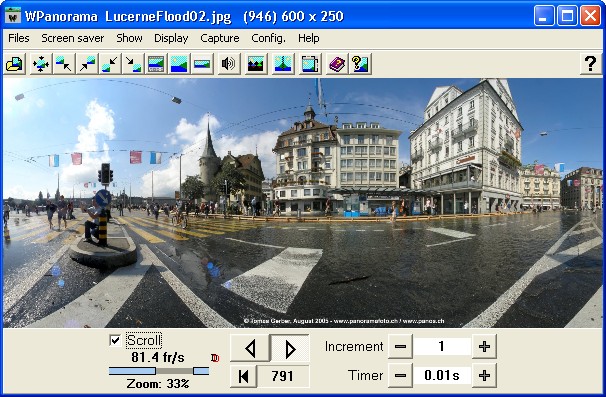Open the Display menu
The image size is (606, 397).
click(171, 38)
